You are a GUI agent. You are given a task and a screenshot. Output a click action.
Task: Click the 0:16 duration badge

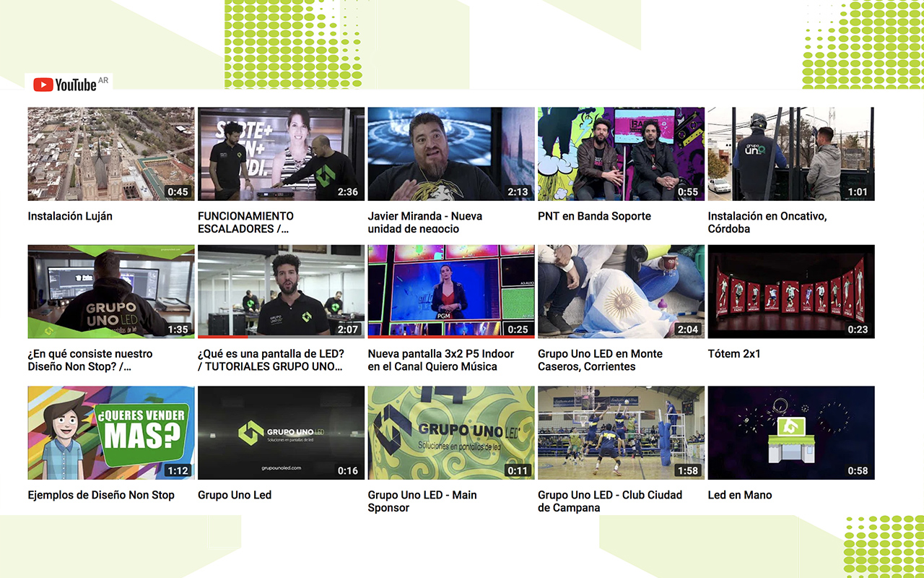348,470
